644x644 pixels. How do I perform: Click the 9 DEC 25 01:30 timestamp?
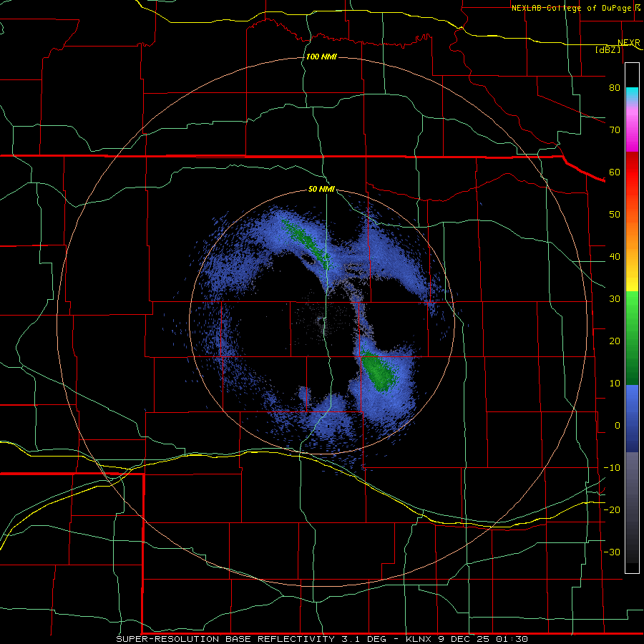tap(482, 639)
